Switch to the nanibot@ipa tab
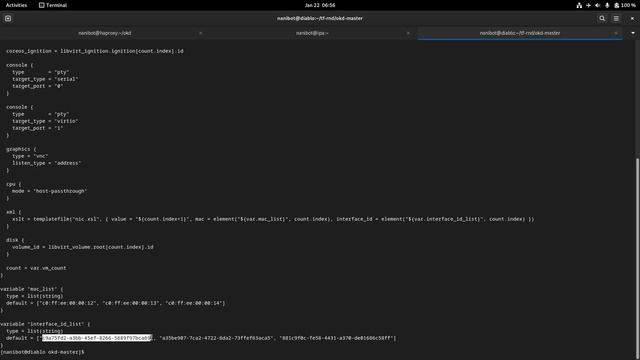Viewport: 640px width, 360px height. click(312, 33)
